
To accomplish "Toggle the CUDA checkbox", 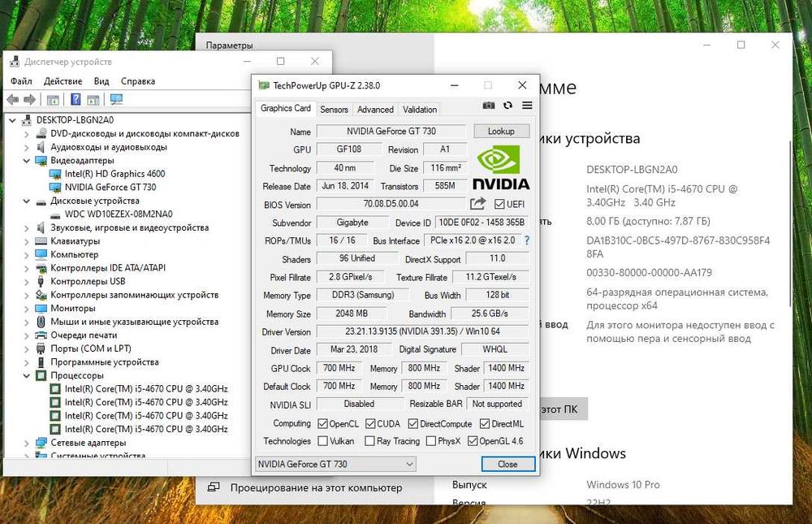I will pos(370,424).
